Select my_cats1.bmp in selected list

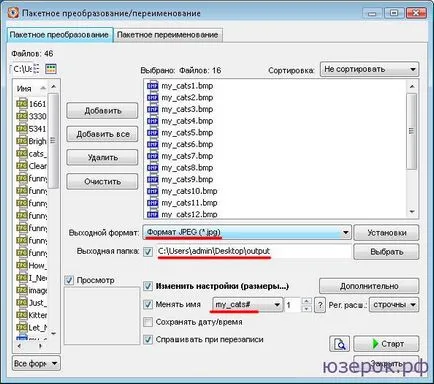187,86
